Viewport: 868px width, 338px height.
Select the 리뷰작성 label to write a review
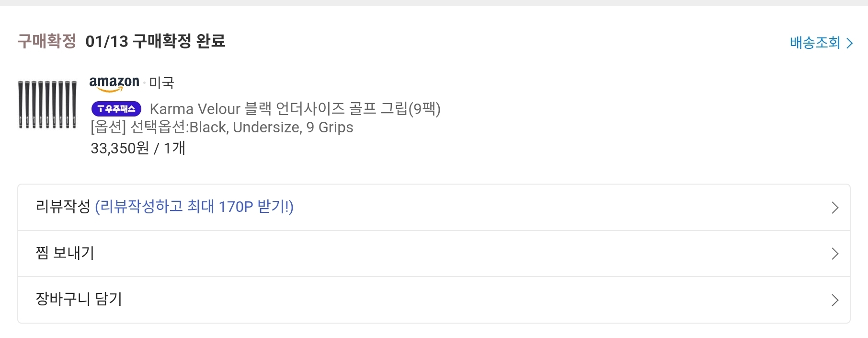coord(63,207)
